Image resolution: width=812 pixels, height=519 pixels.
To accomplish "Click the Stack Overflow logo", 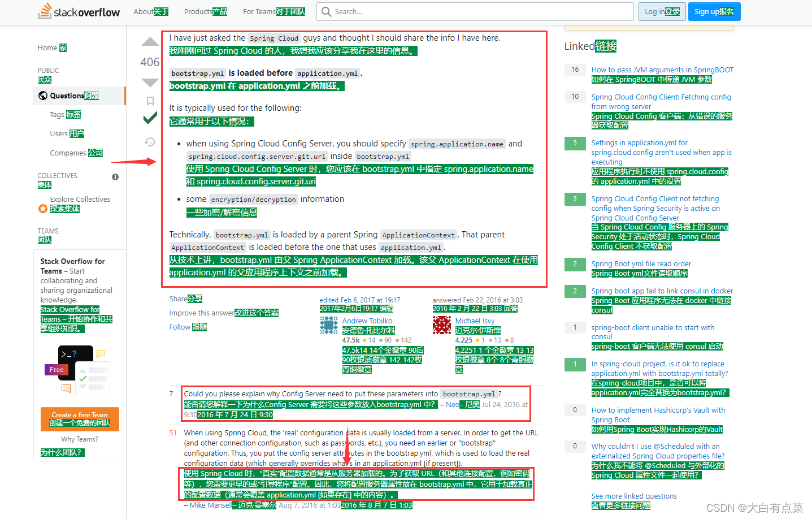I will click(x=79, y=11).
